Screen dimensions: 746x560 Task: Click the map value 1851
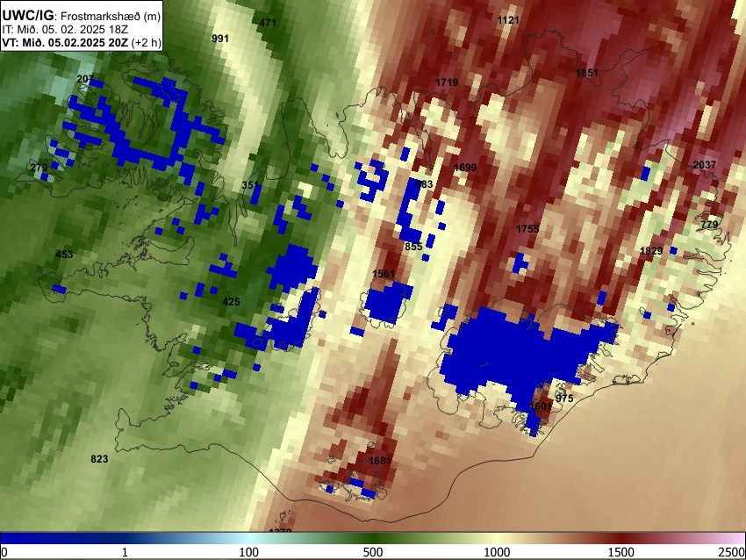click(587, 73)
